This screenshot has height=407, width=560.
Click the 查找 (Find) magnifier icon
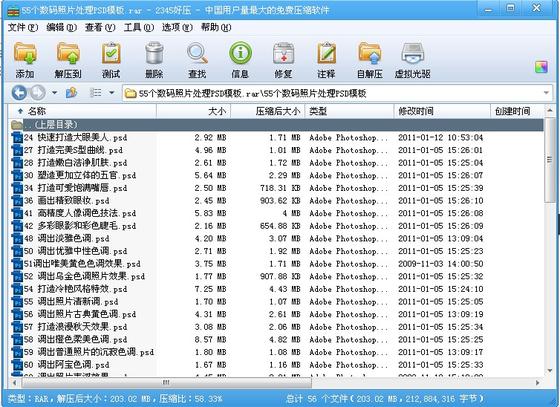coord(197,54)
